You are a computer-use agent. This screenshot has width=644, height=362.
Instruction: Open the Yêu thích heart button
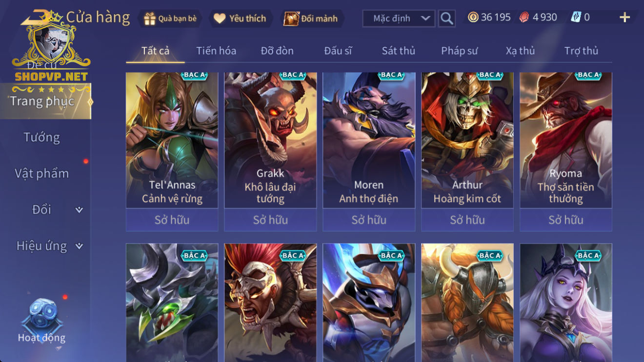point(220,19)
